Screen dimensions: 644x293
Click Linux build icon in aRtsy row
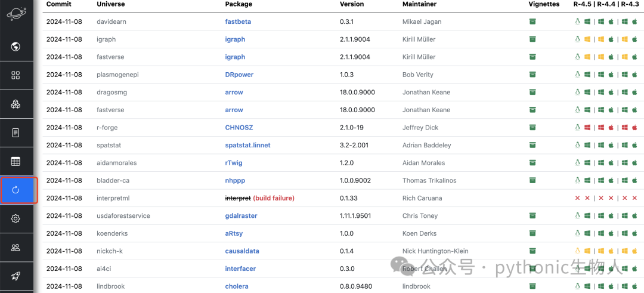coord(577,233)
